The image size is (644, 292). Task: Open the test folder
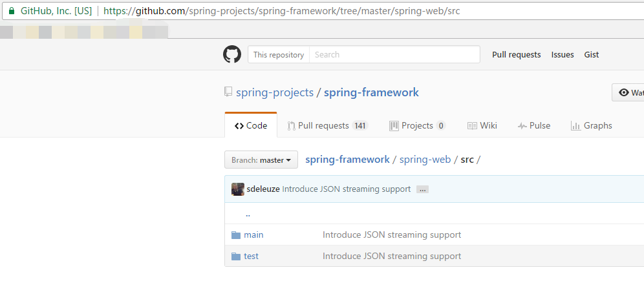[251, 256]
